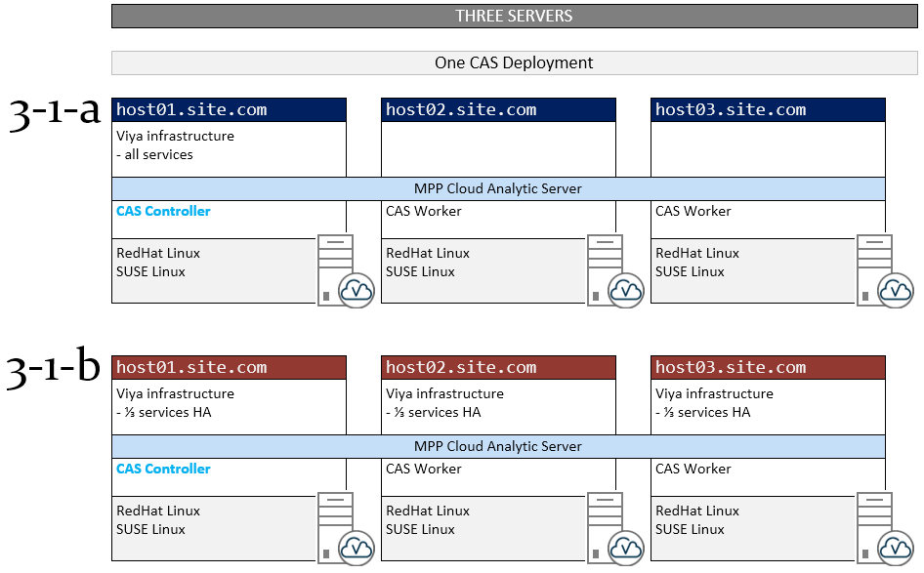Click '⅓ services HA' under 3-1-b host01

[168, 412]
